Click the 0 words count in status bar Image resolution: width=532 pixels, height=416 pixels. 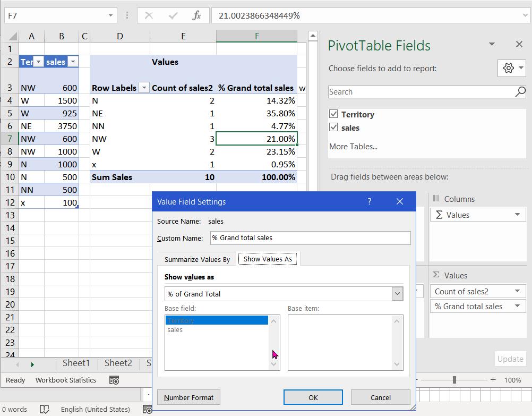14,409
